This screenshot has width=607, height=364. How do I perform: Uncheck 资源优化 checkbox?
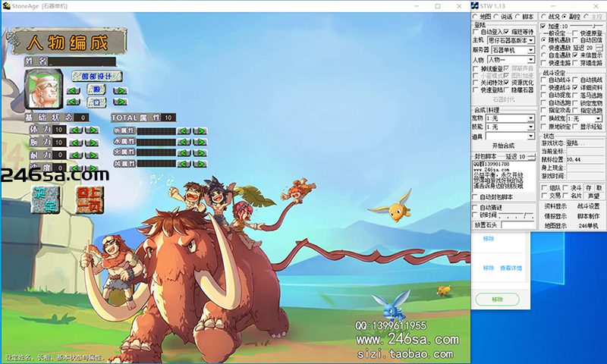[x=506, y=83]
